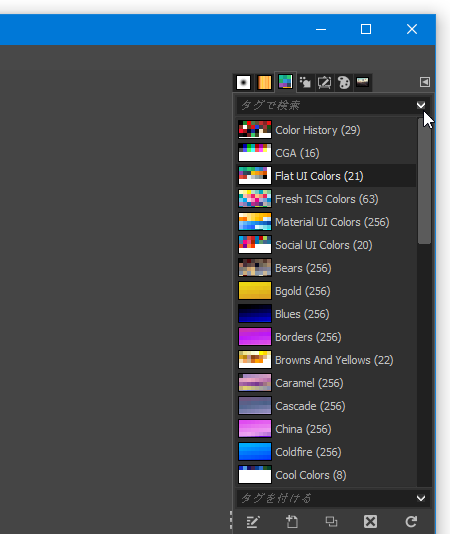Click the tag search input field

pos(326,105)
